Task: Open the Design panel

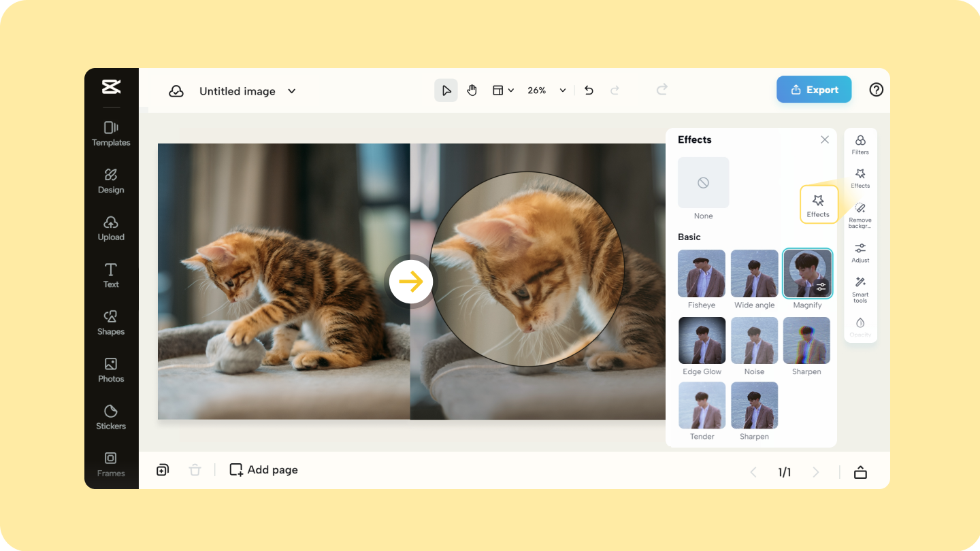Action: click(111, 181)
